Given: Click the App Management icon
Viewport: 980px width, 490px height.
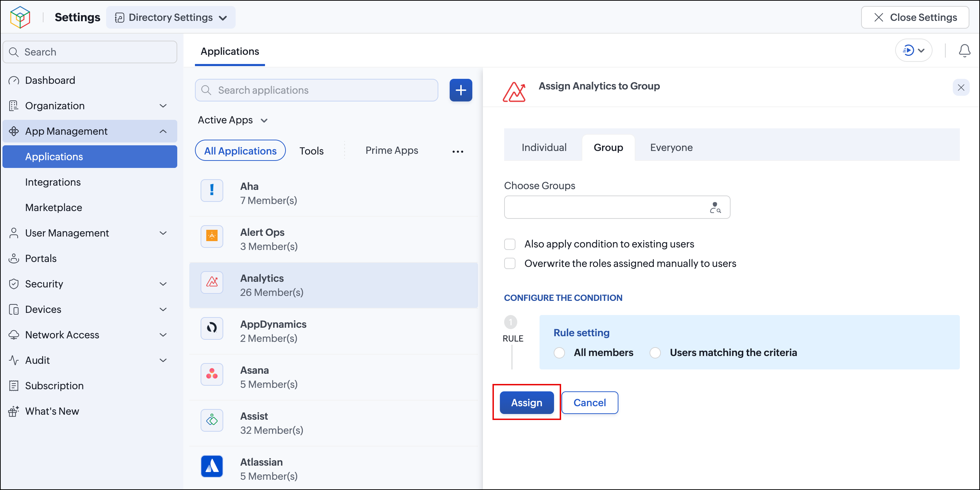Looking at the screenshot, I should (x=14, y=131).
